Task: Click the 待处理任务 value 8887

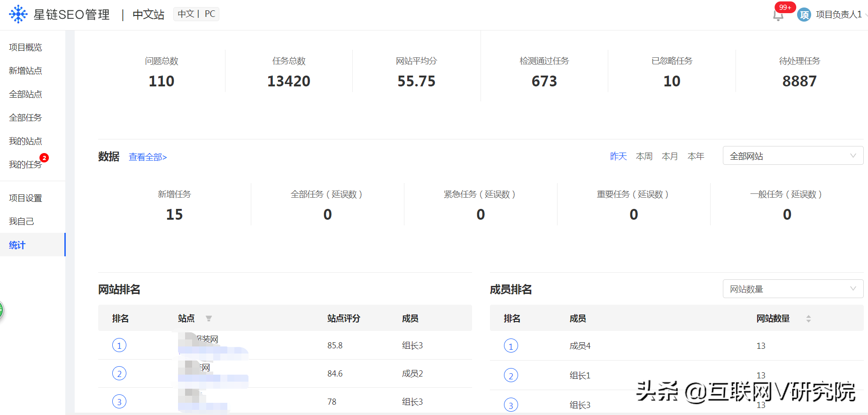Action: click(x=800, y=81)
